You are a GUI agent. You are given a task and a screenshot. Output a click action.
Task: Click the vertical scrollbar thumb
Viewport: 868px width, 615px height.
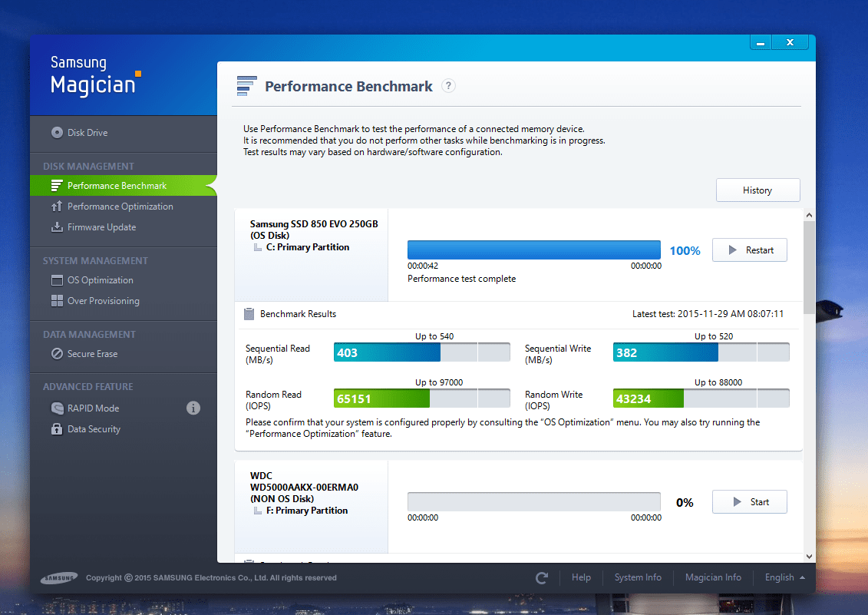(810, 267)
